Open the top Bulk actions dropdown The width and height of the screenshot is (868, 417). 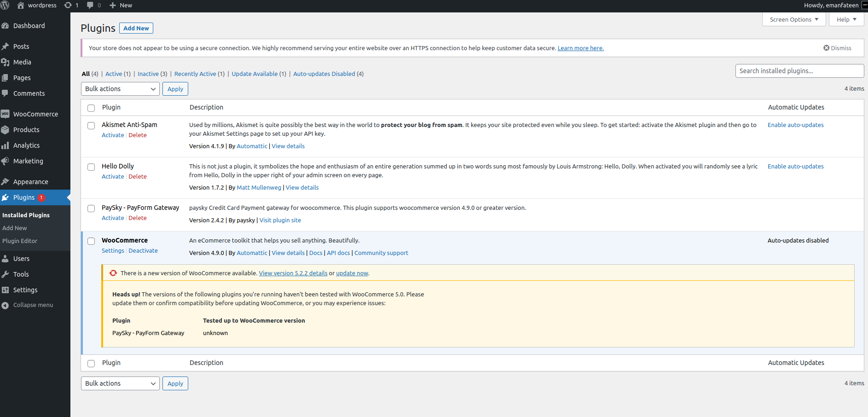coord(120,89)
